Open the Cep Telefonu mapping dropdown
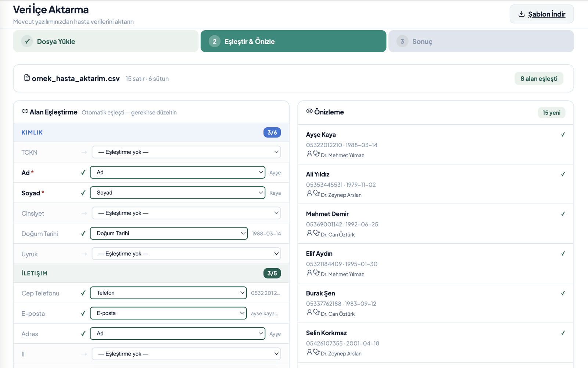588x368 pixels. 168,293
